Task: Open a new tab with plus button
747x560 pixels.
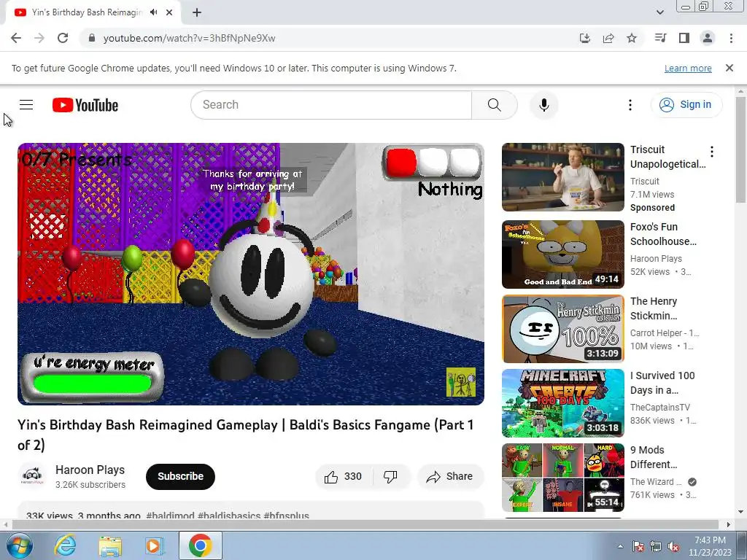Action: [x=197, y=12]
